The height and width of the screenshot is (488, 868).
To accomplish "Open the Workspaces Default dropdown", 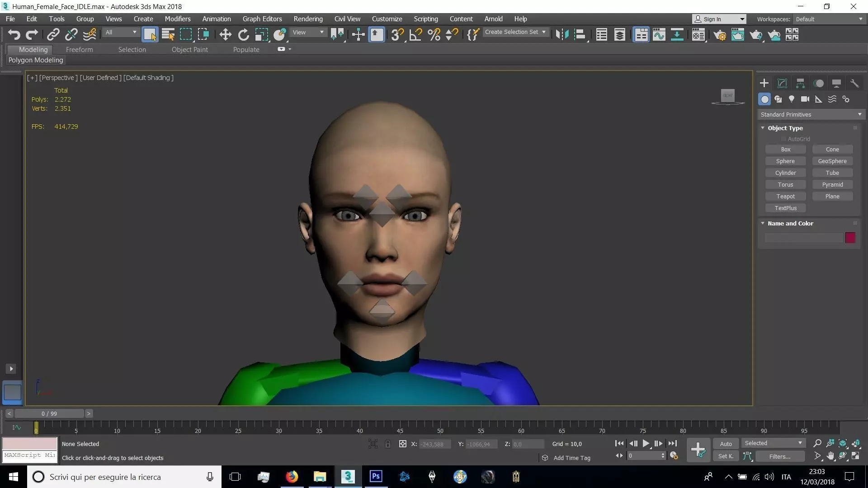I will [x=829, y=19].
